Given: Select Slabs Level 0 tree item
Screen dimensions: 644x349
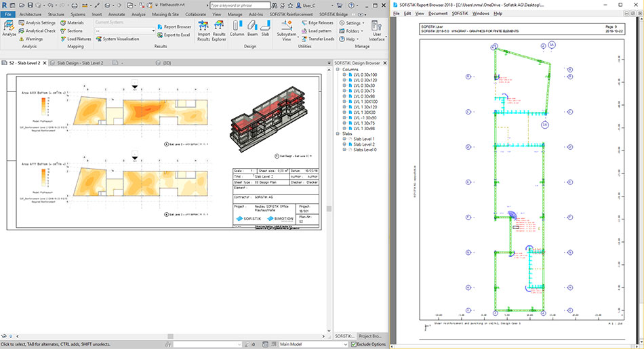Looking at the screenshot, I should pyautogui.click(x=365, y=150).
